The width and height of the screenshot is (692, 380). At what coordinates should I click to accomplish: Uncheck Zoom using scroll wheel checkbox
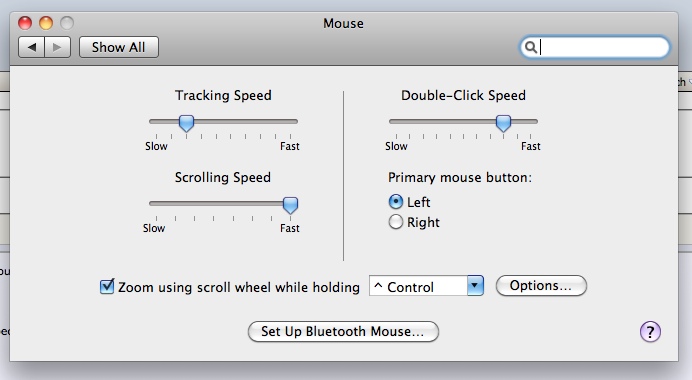coord(107,286)
